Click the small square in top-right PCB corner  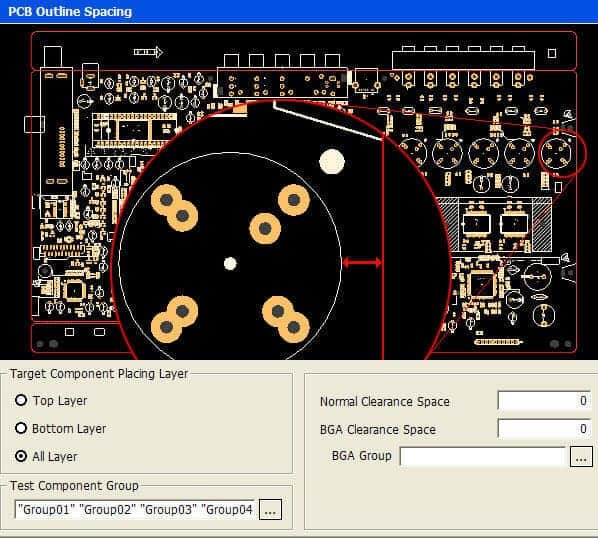552,53
